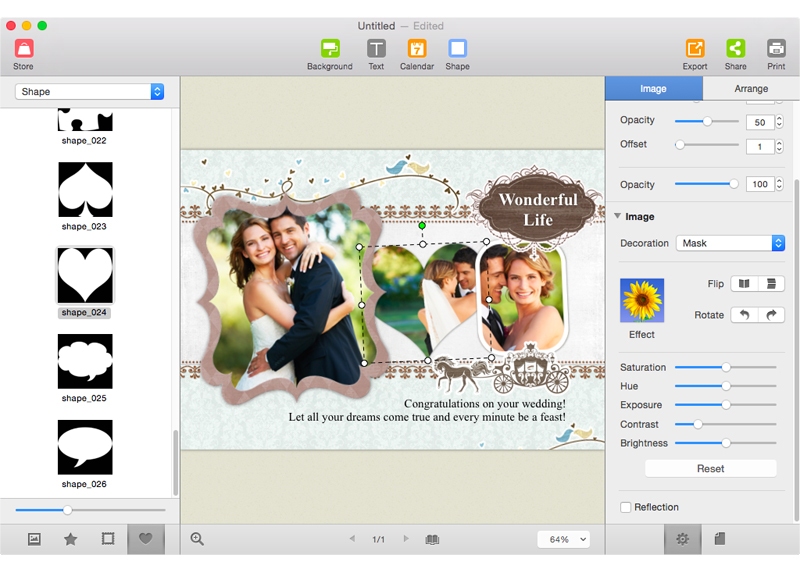Click the Saturation slider handle

point(726,367)
